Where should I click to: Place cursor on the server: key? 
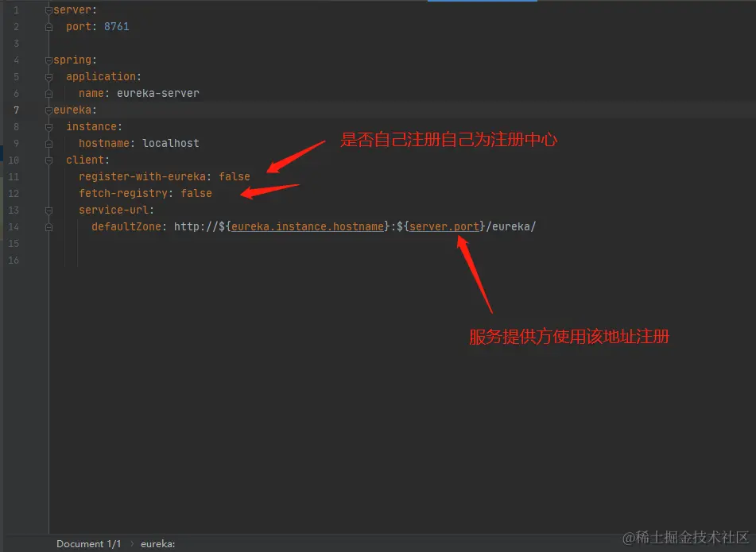[75, 10]
